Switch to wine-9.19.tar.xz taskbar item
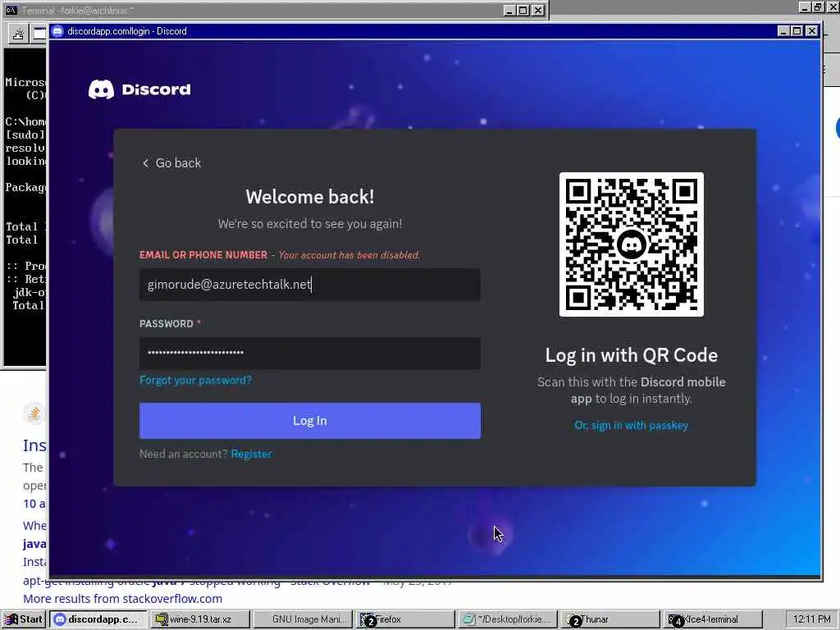The height and width of the screenshot is (630, 840). [x=200, y=619]
